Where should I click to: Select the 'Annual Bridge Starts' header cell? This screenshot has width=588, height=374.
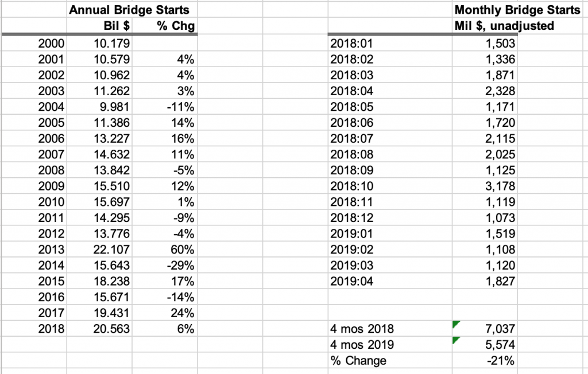click(129, 10)
